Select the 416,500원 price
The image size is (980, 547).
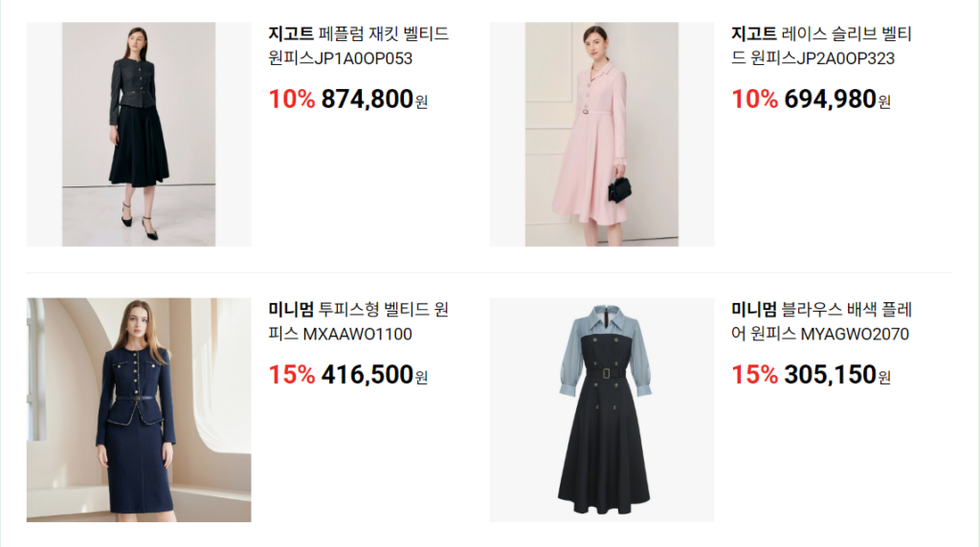(374, 375)
